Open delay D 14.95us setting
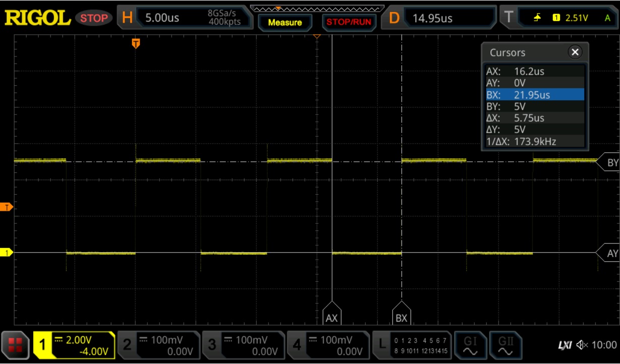The height and width of the screenshot is (364, 620). click(x=439, y=18)
